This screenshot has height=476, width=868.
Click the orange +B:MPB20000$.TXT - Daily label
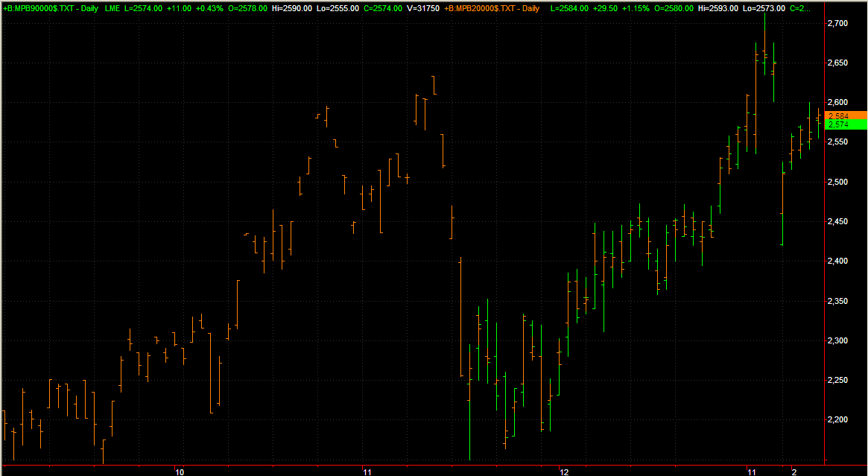pyautogui.click(x=492, y=7)
